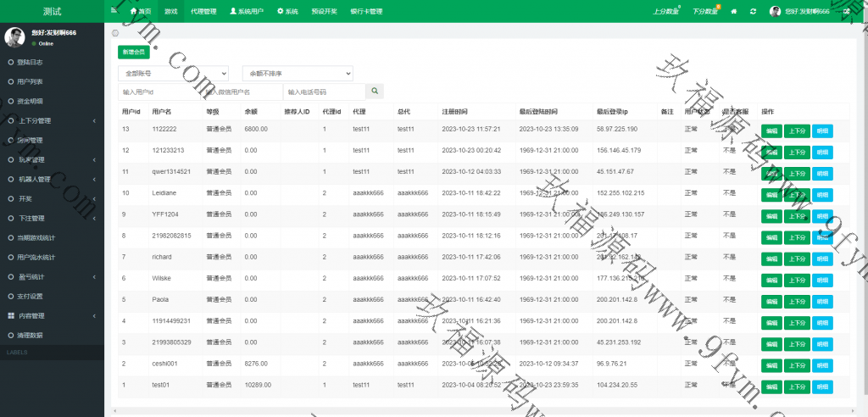The height and width of the screenshot is (417, 868).
Task: Click the small circle icon above 新增会员
Action: (x=115, y=33)
